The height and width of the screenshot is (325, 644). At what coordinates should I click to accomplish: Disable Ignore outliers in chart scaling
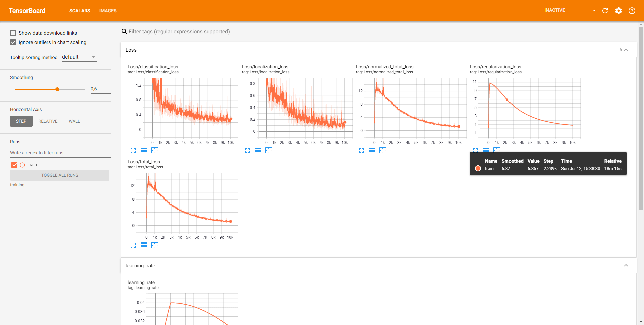tap(13, 42)
